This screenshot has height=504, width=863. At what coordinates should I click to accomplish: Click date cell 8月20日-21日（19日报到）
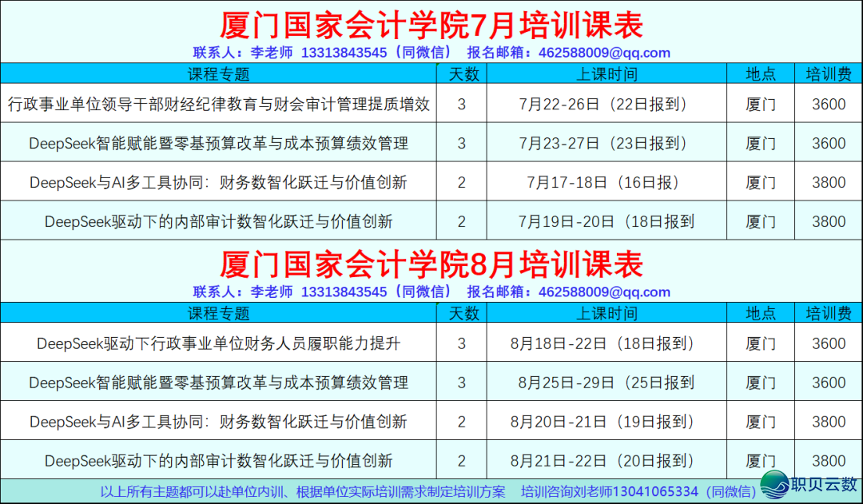pos(606,422)
